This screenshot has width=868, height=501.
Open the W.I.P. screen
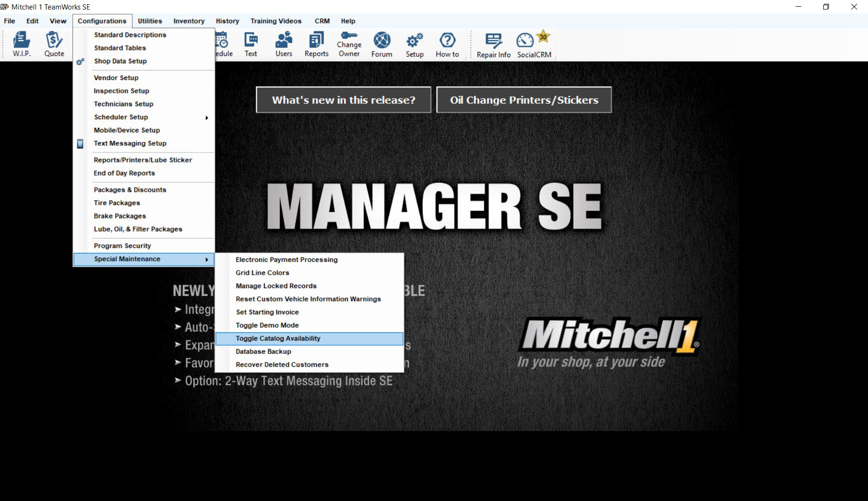(21, 44)
